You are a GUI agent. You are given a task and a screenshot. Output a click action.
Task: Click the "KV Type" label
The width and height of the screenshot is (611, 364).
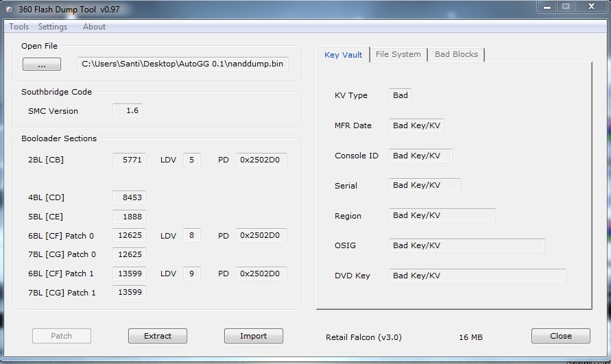(350, 95)
